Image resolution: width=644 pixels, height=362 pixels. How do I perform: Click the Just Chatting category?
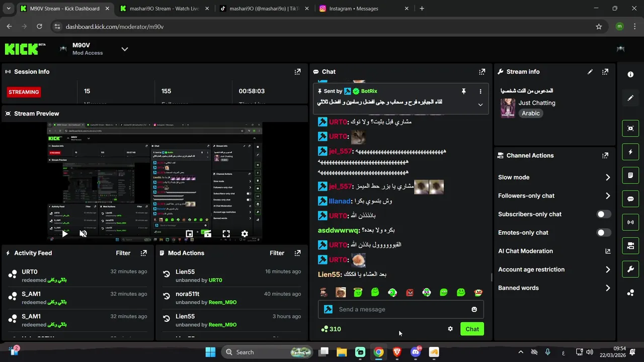point(537,103)
